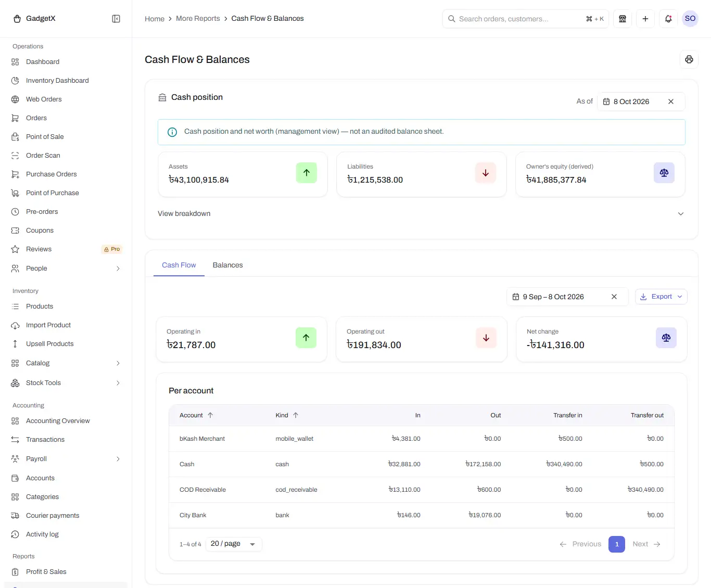Expand View breakdown section
This screenshot has height=588, width=711.
tap(421, 214)
